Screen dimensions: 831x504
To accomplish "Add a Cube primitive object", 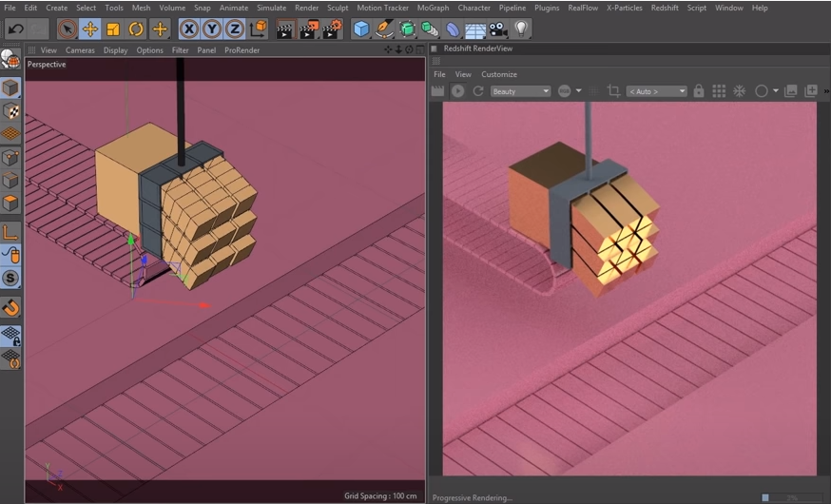I will click(361, 29).
